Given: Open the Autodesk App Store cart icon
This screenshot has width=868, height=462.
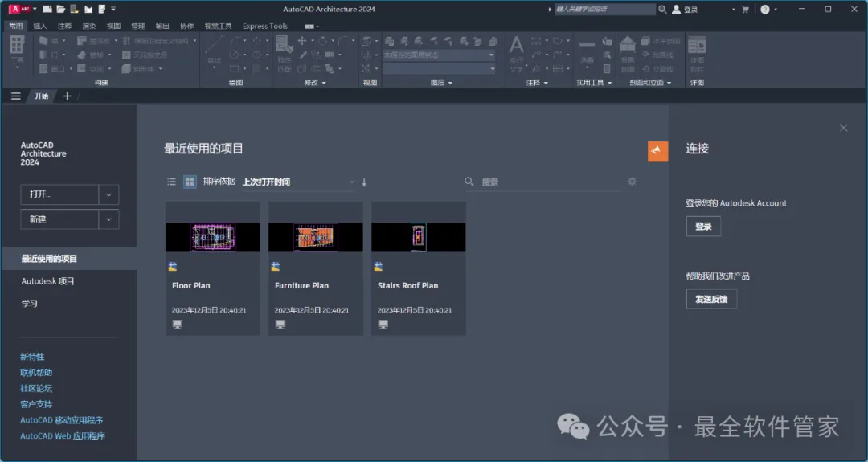Looking at the screenshot, I should tap(745, 9).
